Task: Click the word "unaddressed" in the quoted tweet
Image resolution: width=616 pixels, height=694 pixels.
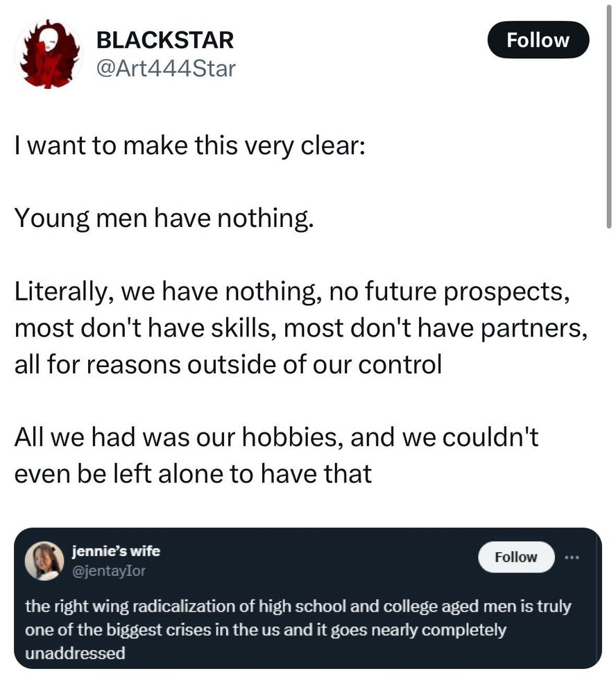Action: click(75, 653)
